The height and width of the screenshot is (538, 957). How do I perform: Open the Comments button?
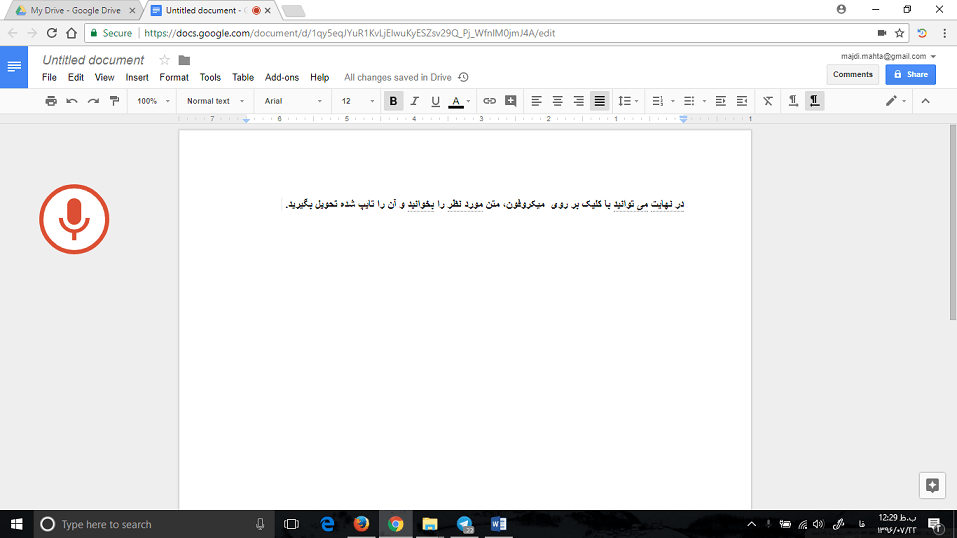click(853, 74)
